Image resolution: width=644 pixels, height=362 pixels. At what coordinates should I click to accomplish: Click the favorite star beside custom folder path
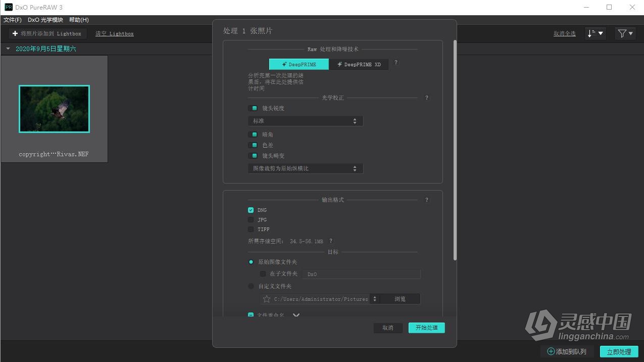coord(266,299)
